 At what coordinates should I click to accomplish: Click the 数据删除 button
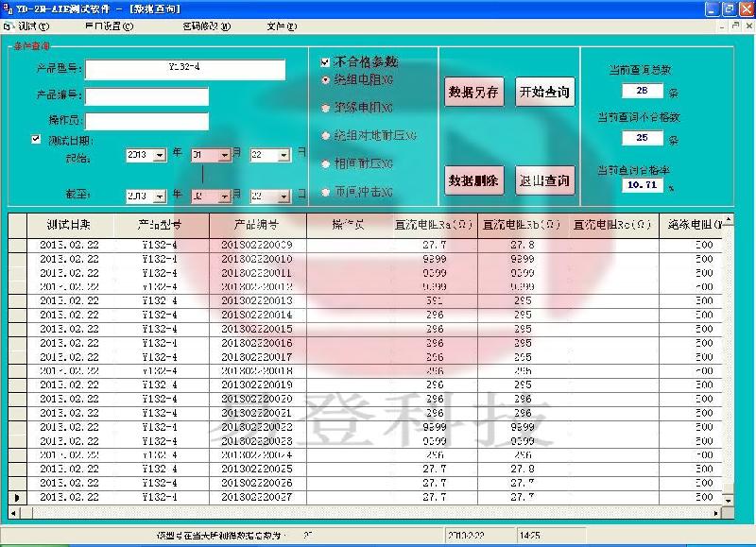pyautogui.click(x=473, y=179)
